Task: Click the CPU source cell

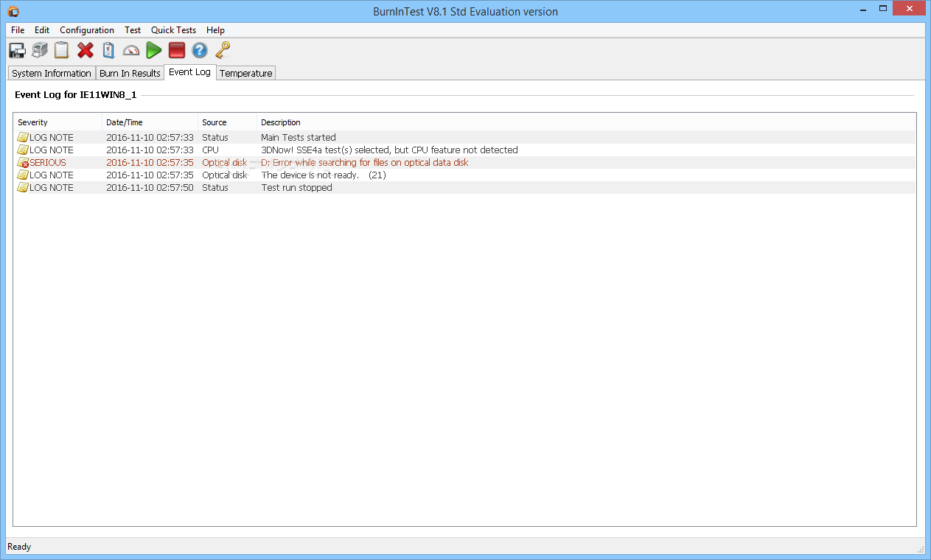Action: [211, 150]
